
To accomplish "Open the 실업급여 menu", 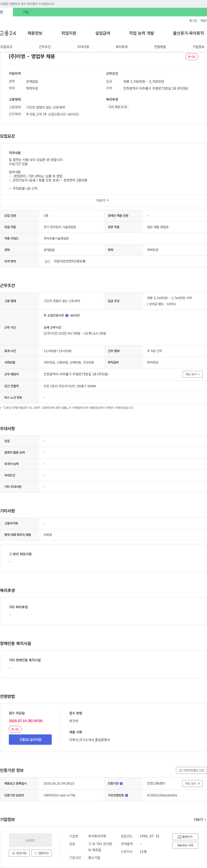I will [102, 33].
